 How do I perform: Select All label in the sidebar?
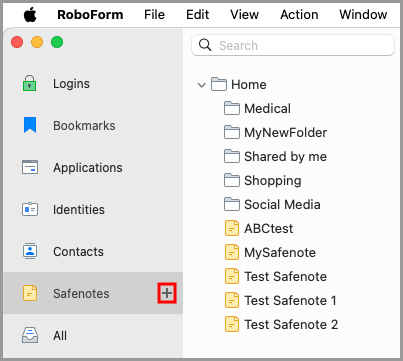(x=60, y=336)
